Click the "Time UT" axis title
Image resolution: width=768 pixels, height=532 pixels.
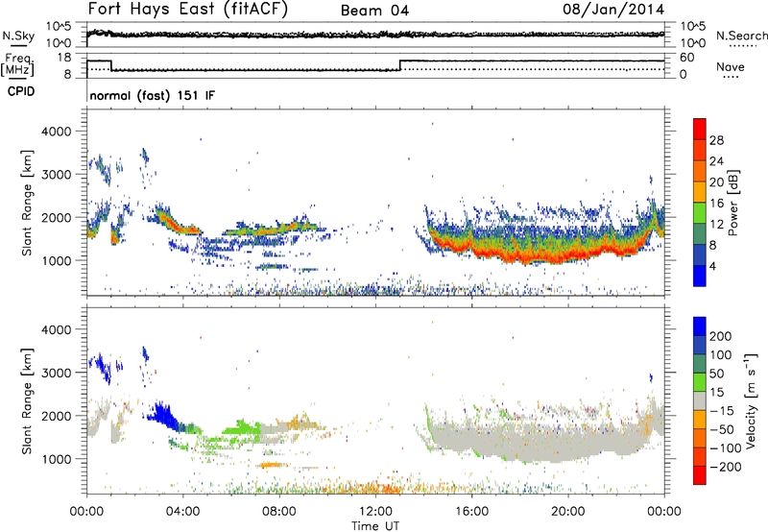click(x=375, y=526)
